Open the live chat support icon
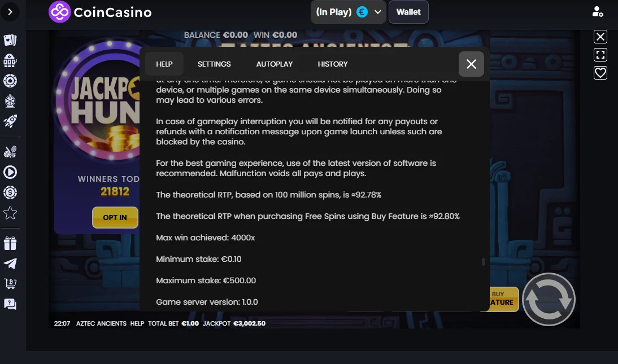Screen dimensions: 618x364 [10, 304]
